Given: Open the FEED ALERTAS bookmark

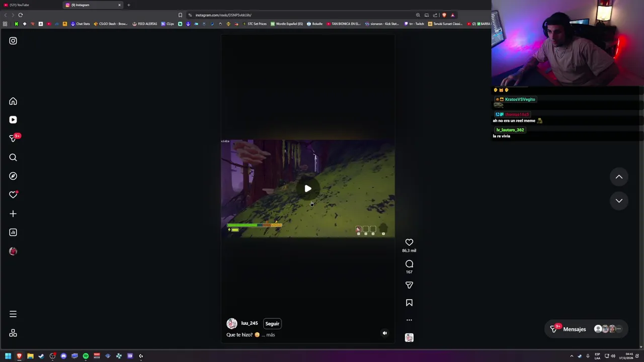Looking at the screenshot, I should [145, 24].
